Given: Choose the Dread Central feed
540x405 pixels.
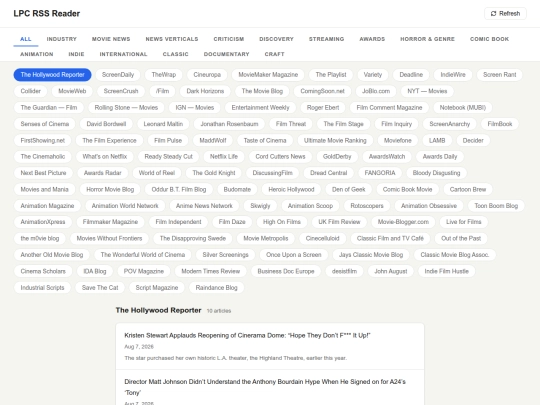Looking at the screenshot, I should (329, 173).
